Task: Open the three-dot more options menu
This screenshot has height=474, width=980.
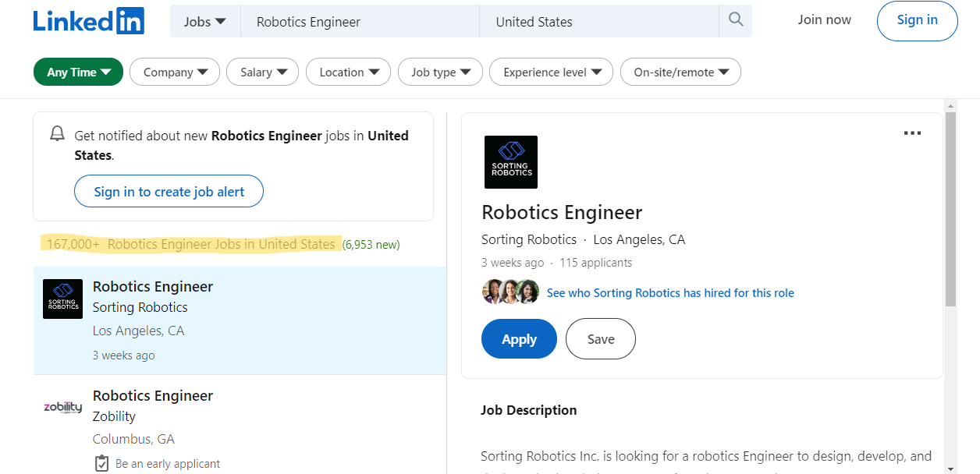Action: [911, 133]
